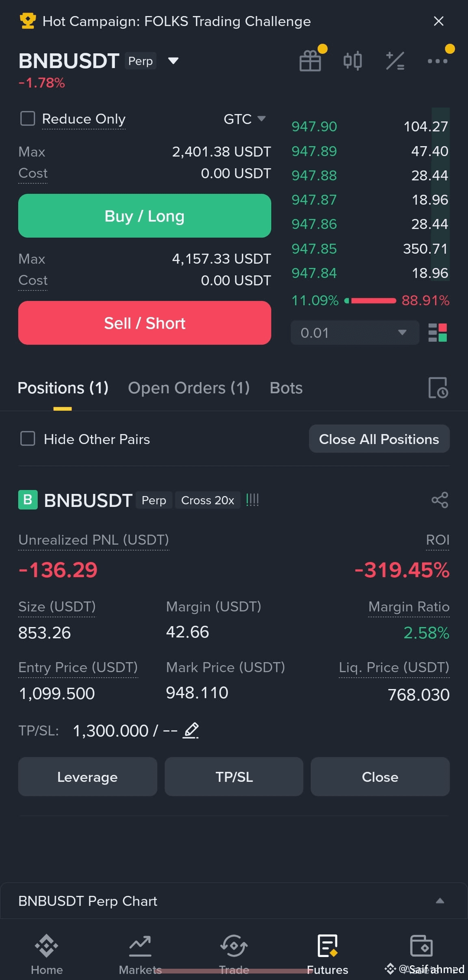Viewport: 468px width, 980px height.
Task: Enable the Reduce Only checkbox
Action: coord(28,118)
